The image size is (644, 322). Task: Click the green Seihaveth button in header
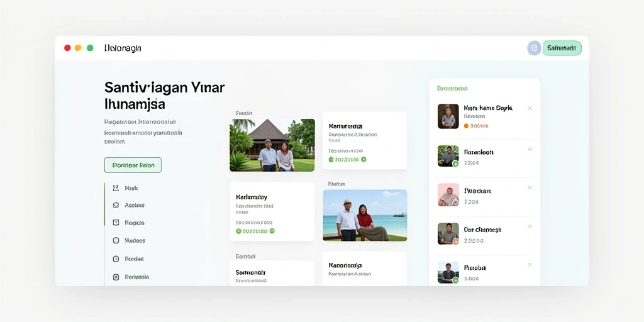click(x=562, y=48)
